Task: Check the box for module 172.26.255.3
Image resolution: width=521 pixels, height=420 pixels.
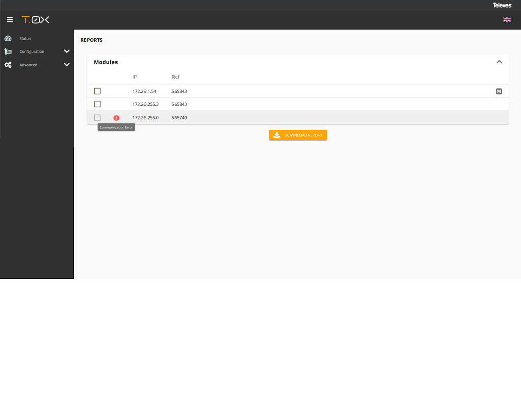Action: click(x=97, y=104)
